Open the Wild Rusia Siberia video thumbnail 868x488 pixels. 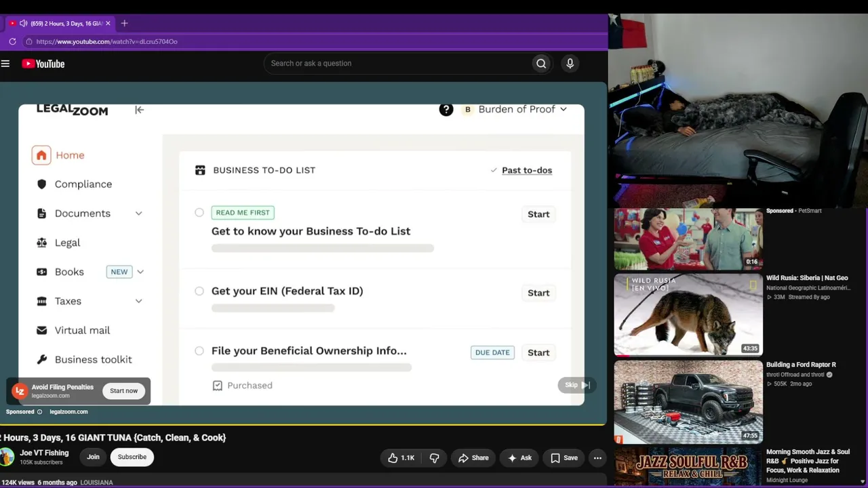click(688, 314)
